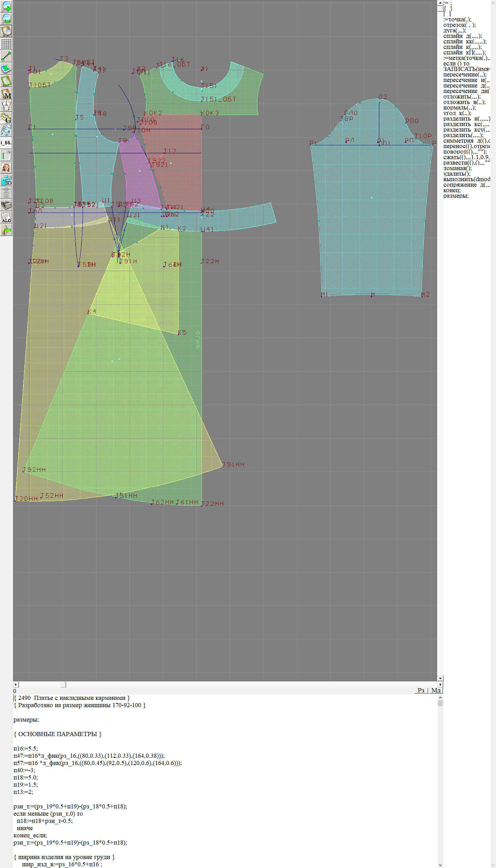496x868 pixels.
Task: Insert 'сплайн д(,...);' operator from list
Action: [462, 36]
